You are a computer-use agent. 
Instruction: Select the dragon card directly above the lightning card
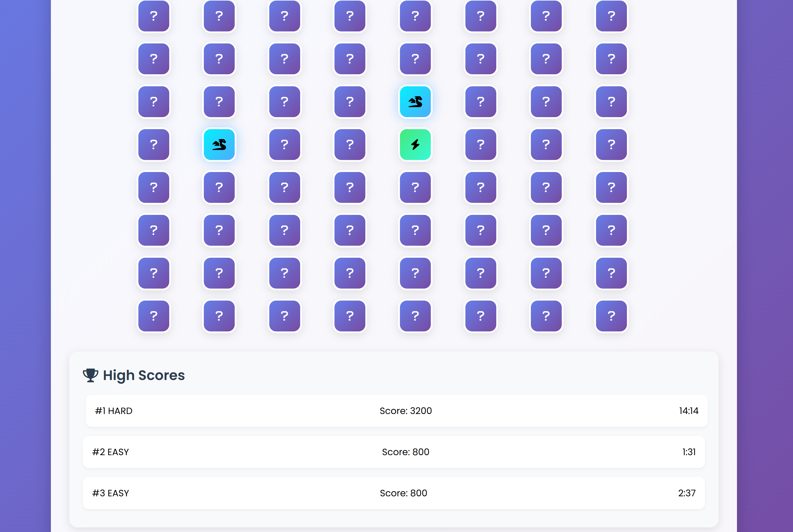click(x=415, y=101)
